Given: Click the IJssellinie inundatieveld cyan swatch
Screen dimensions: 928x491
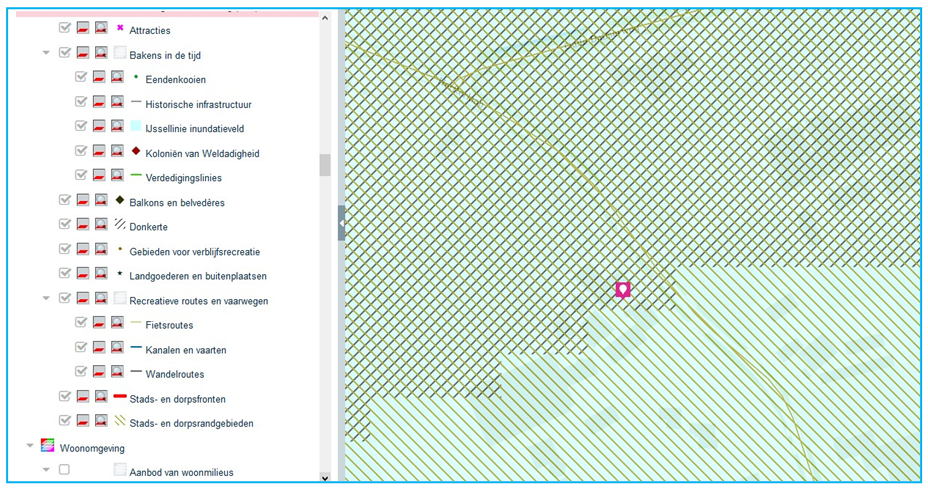Looking at the screenshot, I should pos(136,126).
